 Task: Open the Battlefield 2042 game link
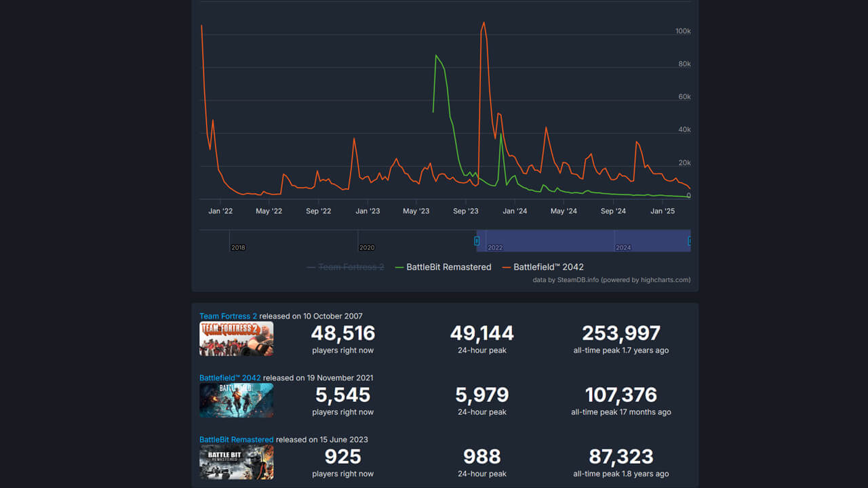tap(230, 378)
